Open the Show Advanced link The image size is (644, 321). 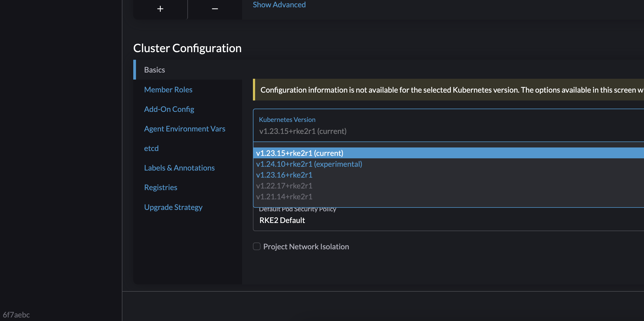pyautogui.click(x=279, y=5)
